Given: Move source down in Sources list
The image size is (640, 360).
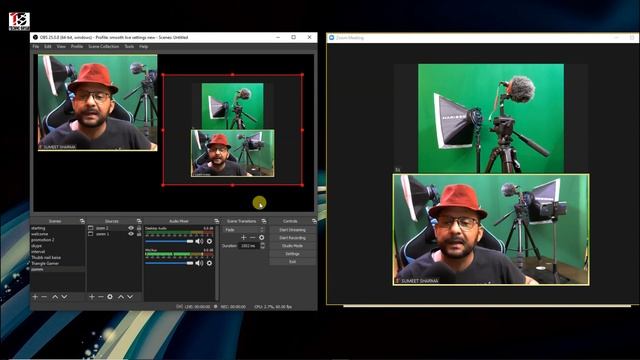Looking at the screenshot, I should [x=130, y=297].
